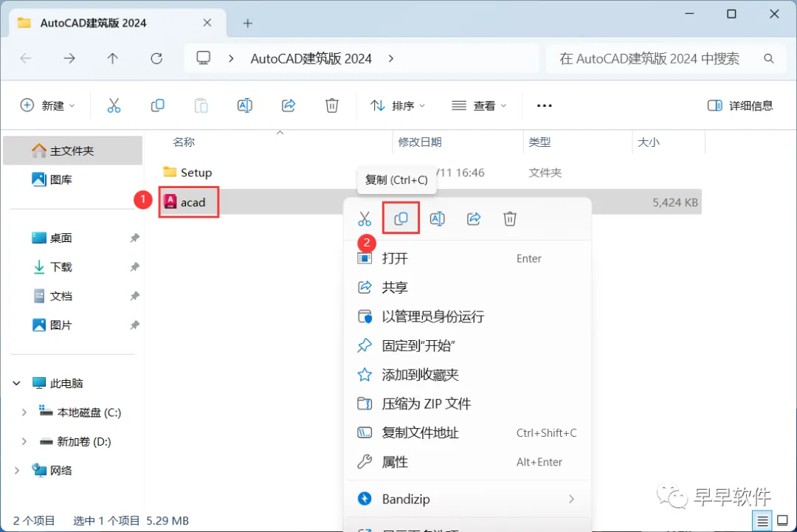Screen dimensions: 797x532
Task: Open the 查看 view dropdown
Action: click(479, 106)
